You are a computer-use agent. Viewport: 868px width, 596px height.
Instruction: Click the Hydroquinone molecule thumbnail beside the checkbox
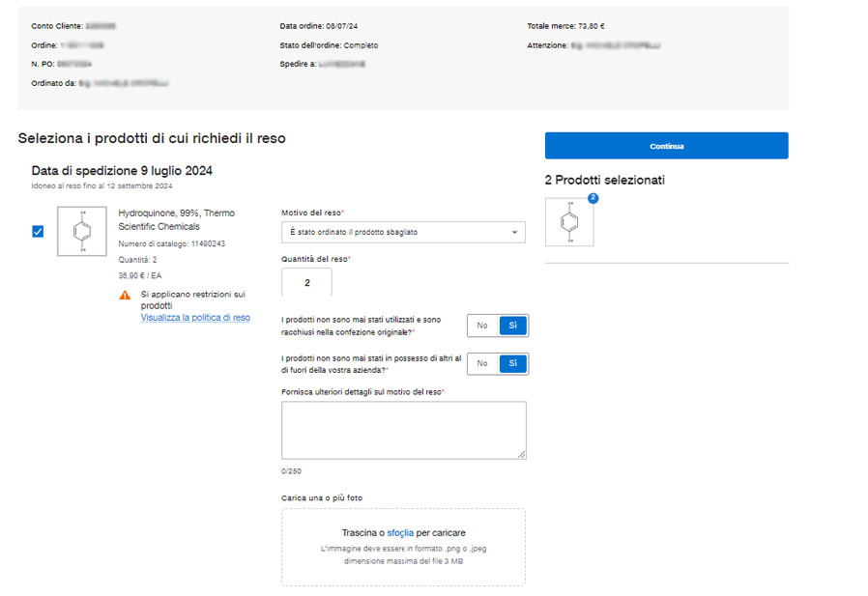pos(82,231)
